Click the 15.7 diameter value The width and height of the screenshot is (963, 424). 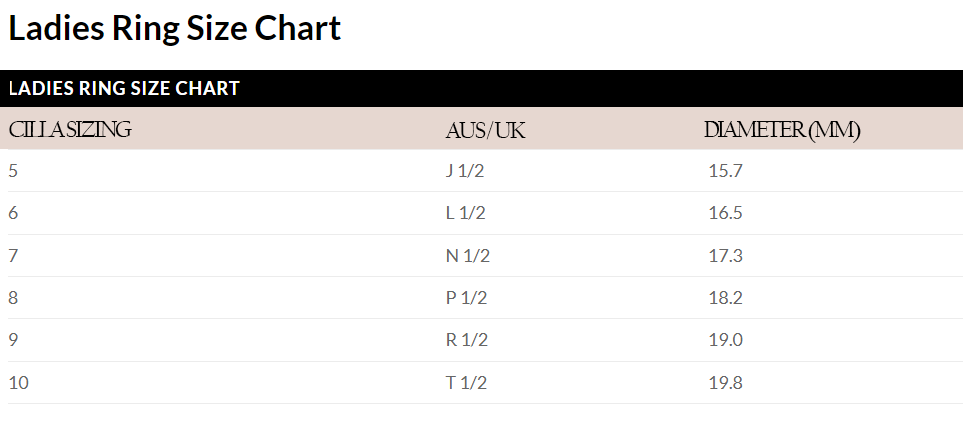coord(725,171)
